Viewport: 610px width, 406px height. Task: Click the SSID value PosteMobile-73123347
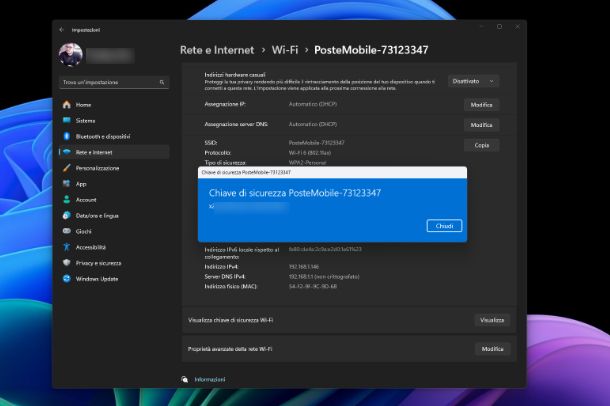pos(317,143)
